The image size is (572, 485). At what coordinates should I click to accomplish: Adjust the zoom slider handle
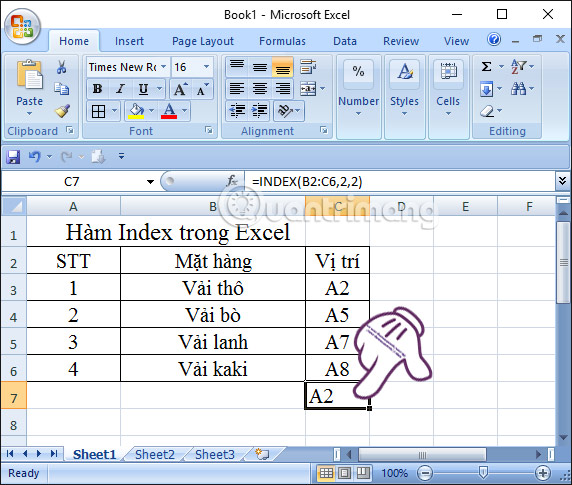(483, 473)
